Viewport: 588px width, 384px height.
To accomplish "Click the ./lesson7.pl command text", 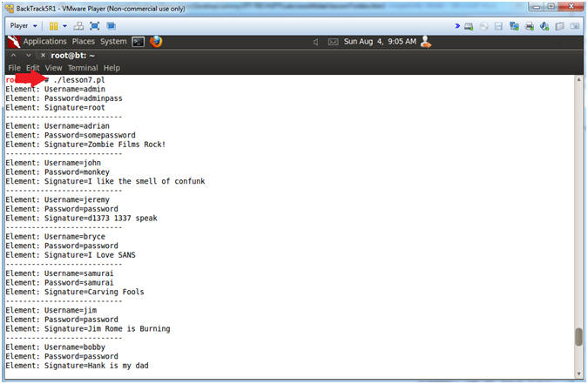I will [x=79, y=80].
